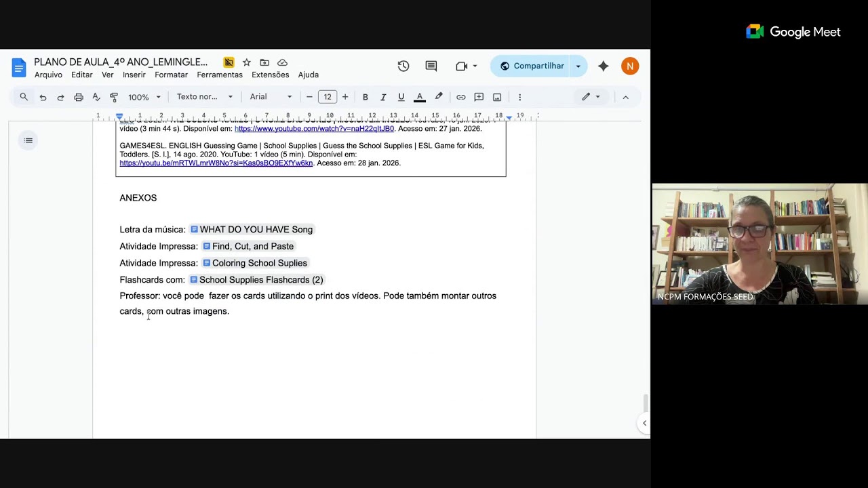Open font family dropdown Arial
The image size is (868, 488).
click(x=271, y=97)
